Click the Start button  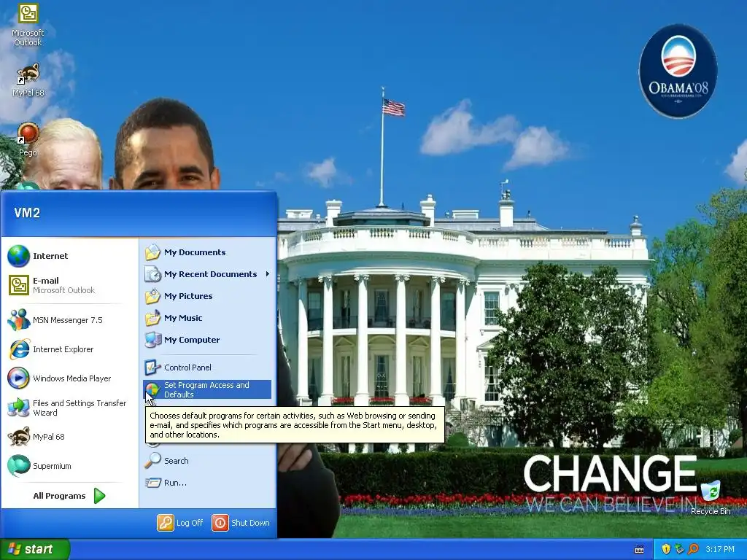click(34, 549)
